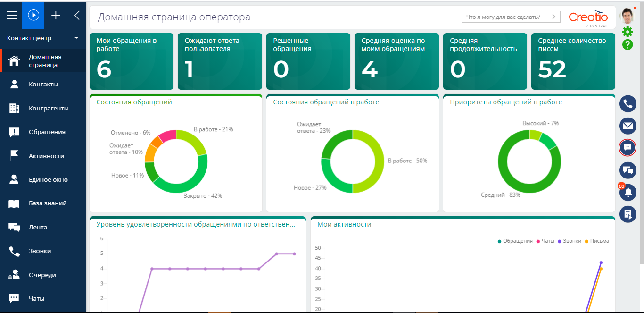The width and height of the screenshot is (644, 313).
Task: Open the phone calls communication panel
Action: coord(628,104)
